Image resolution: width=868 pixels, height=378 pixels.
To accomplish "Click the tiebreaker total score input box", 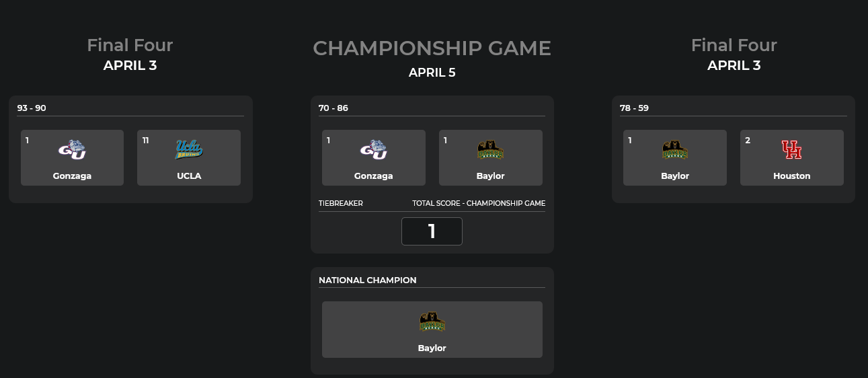I will [432, 231].
